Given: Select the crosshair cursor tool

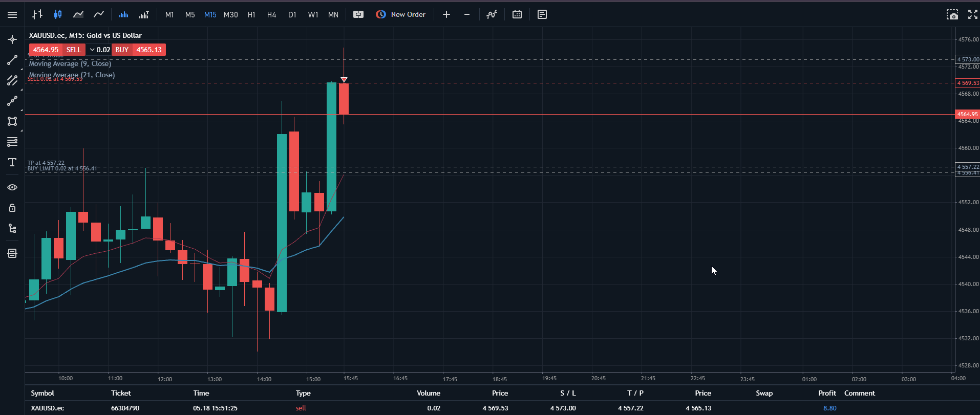Looking at the screenshot, I should click(x=12, y=39).
